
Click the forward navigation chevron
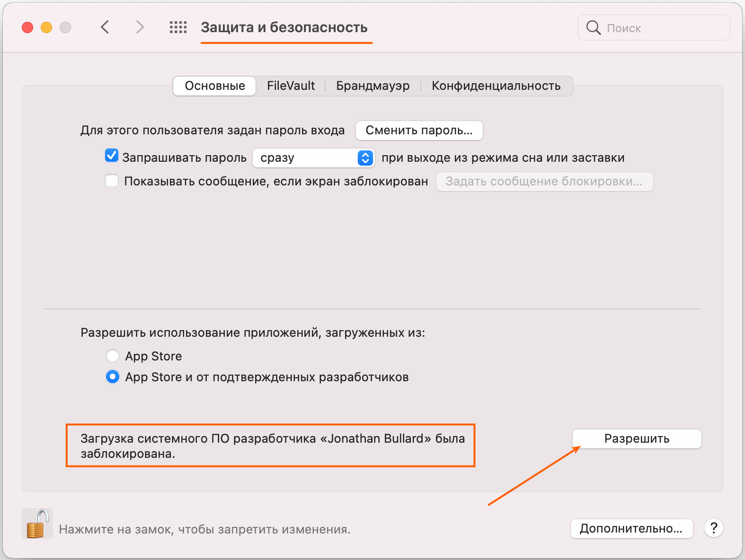(x=140, y=27)
